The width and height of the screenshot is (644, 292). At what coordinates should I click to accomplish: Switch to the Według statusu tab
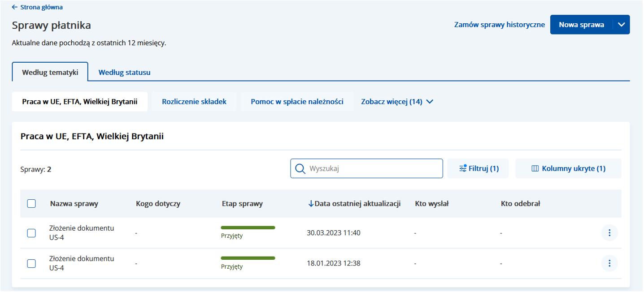pos(124,72)
